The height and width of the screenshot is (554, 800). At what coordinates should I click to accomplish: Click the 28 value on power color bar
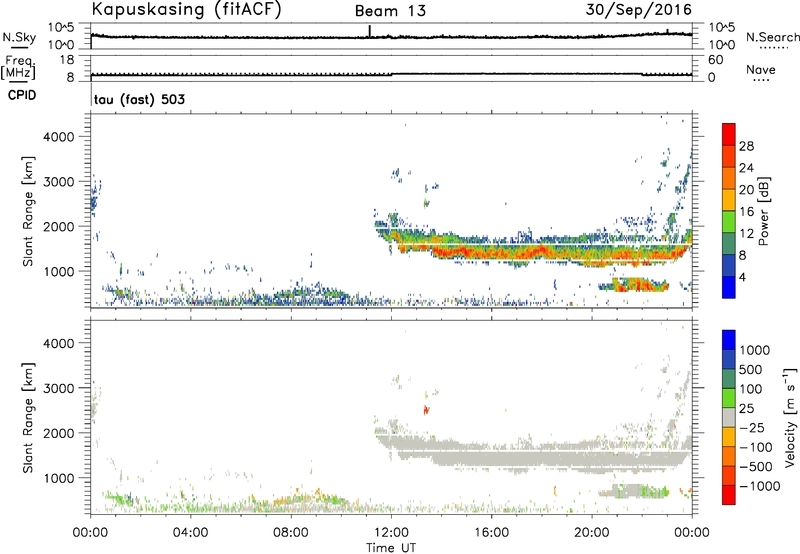pyautogui.click(x=746, y=146)
